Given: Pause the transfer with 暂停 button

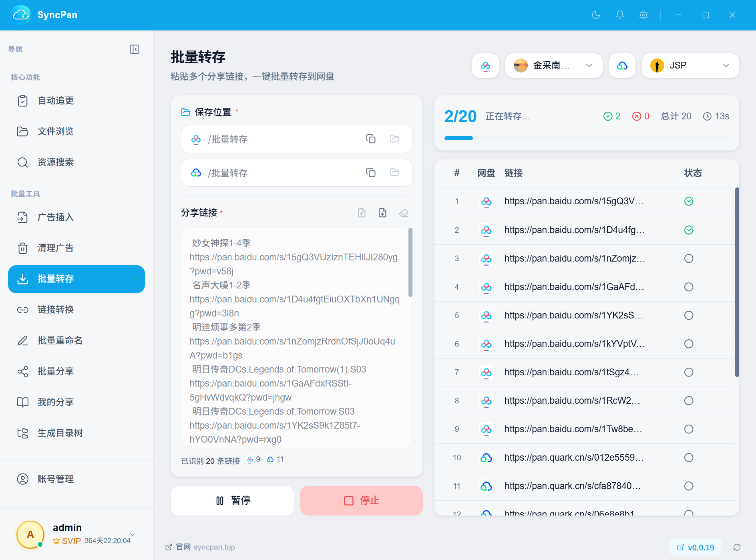Looking at the screenshot, I should tap(233, 500).
